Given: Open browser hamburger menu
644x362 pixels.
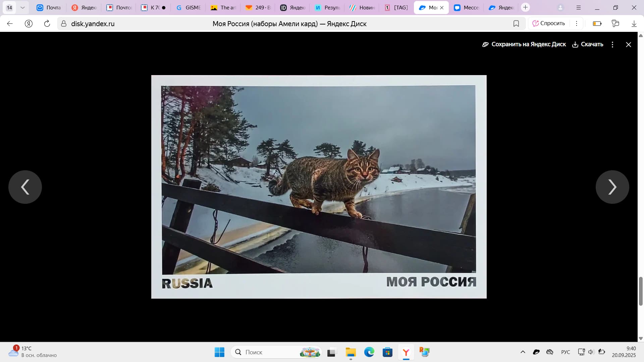Looking at the screenshot, I should [579, 7].
